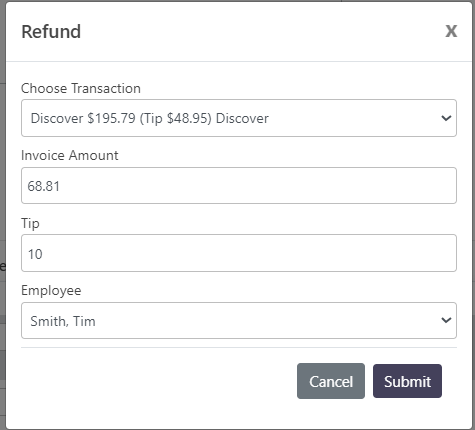Click the chevron arrow on the transaction selector

[446, 118]
